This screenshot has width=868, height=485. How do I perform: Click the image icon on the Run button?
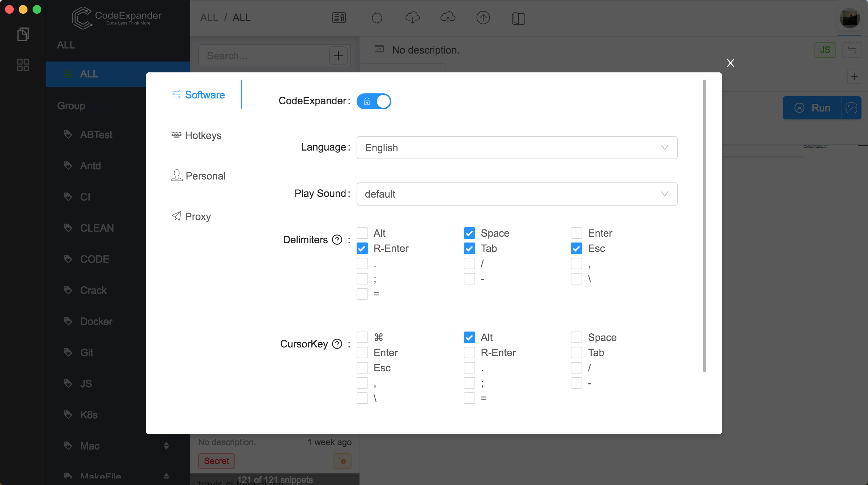coord(852,107)
